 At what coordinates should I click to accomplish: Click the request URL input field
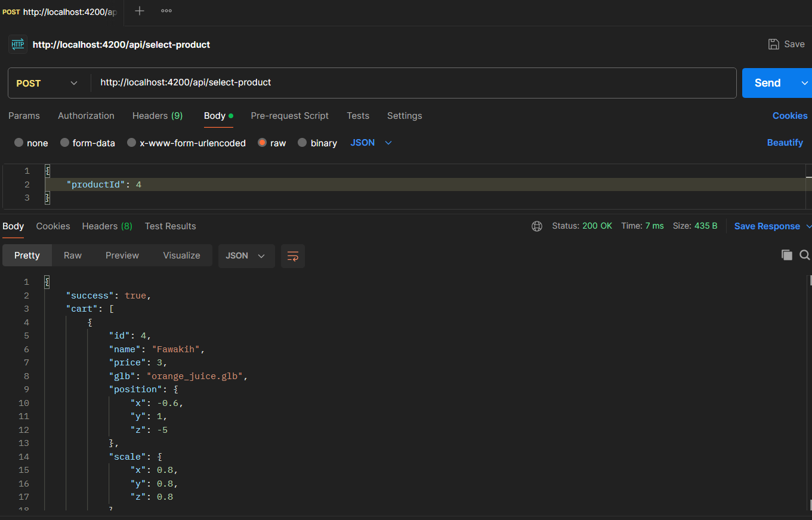click(412, 83)
